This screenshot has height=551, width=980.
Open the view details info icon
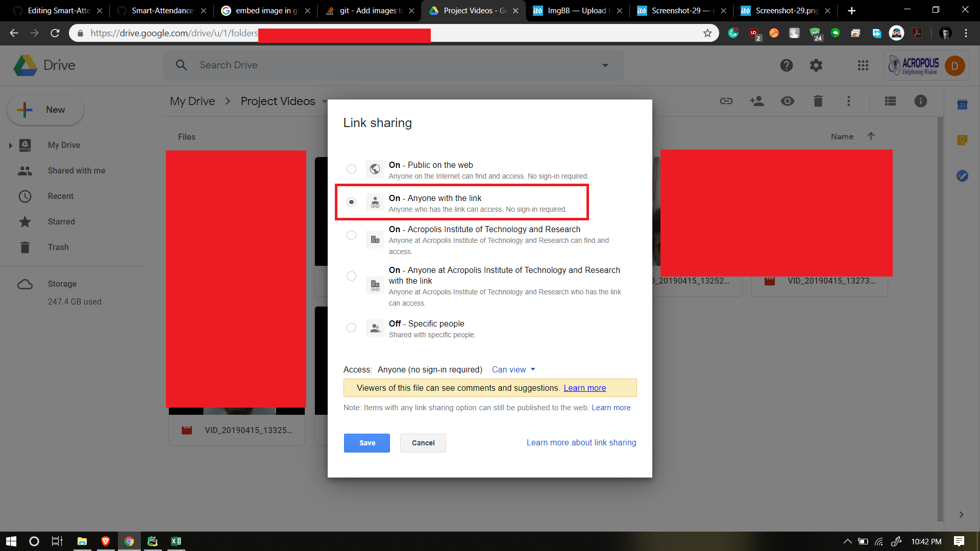tap(920, 101)
